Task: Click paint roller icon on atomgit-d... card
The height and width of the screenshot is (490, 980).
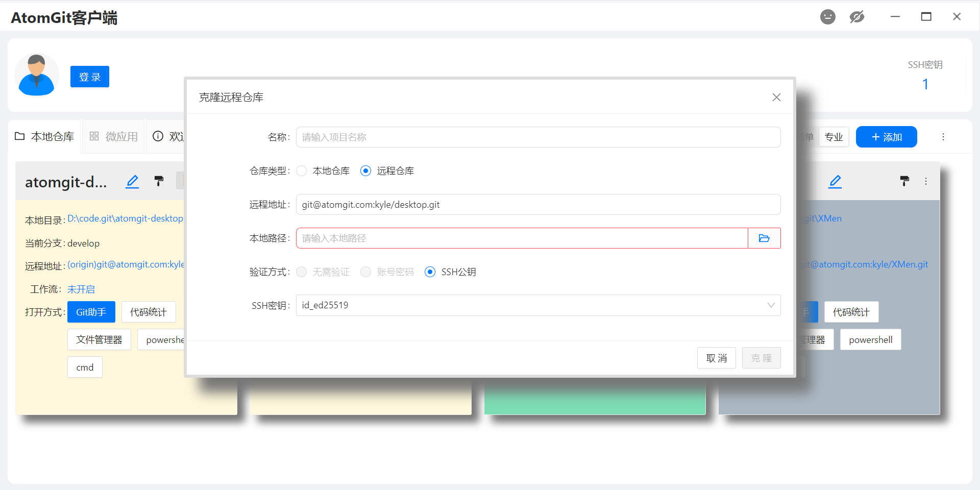Action: click(159, 181)
